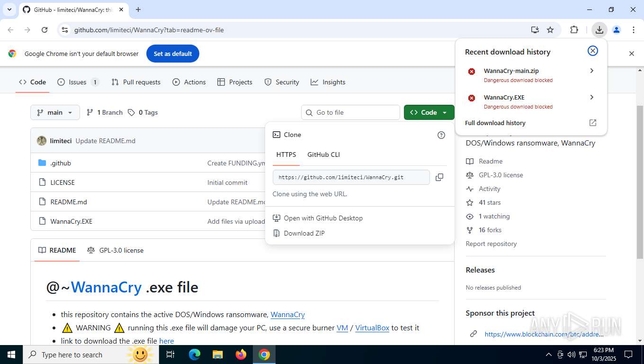Open the Actions tab
Viewport: 644px width, 364px height.
click(189, 82)
